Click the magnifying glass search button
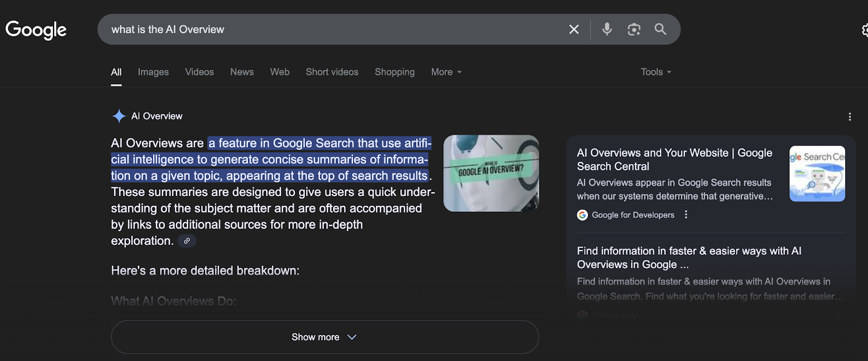The width and height of the screenshot is (868, 361). [660, 29]
